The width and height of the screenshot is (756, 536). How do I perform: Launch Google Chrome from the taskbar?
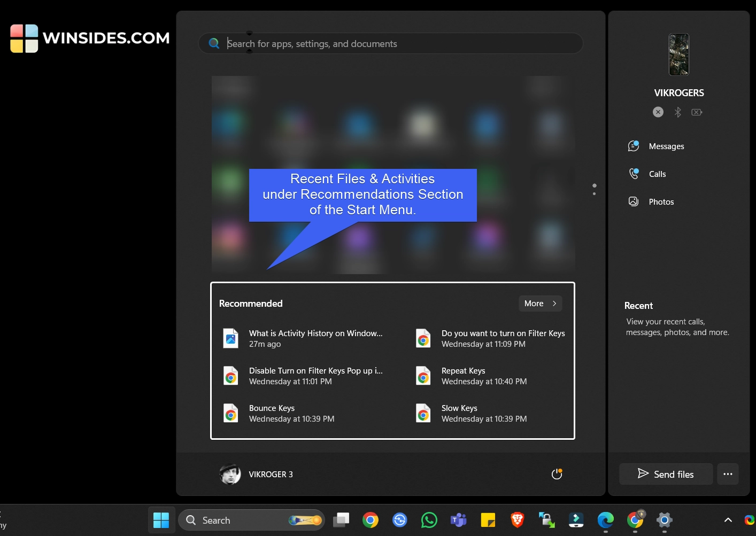pyautogui.click(x=371, y=520)
